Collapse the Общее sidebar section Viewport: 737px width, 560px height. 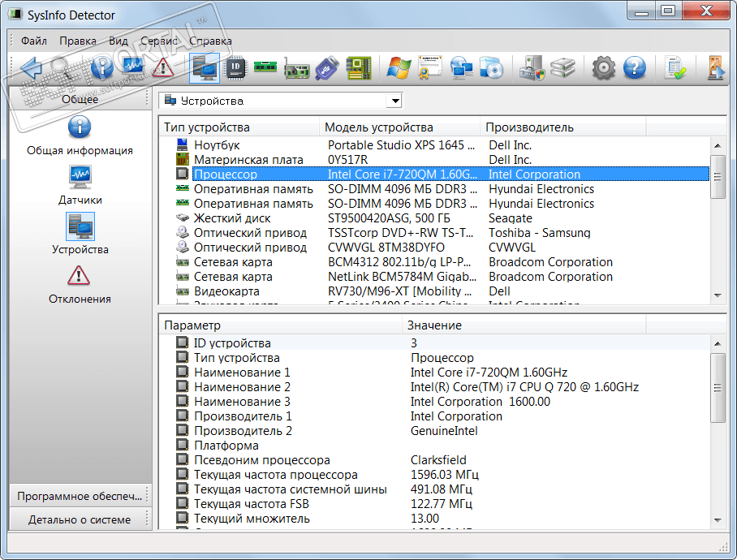(x=80, y=99)
